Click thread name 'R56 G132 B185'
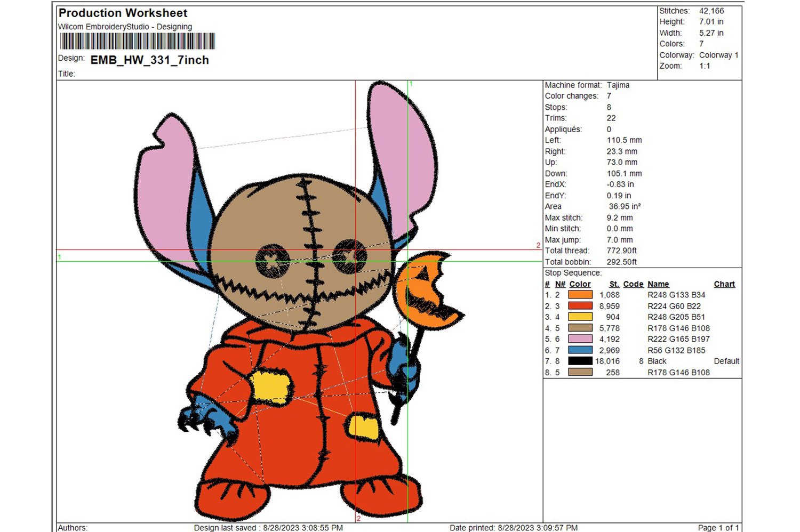 tap(676, 350)
